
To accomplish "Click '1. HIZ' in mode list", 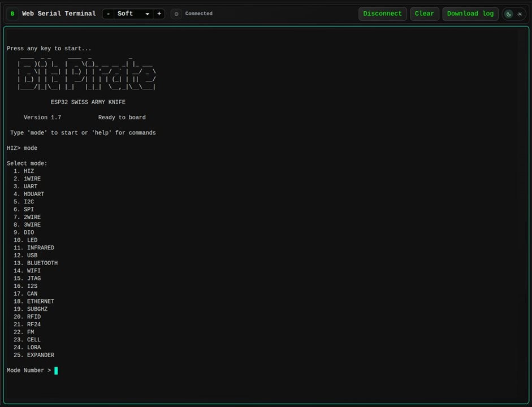I will 24,171.
